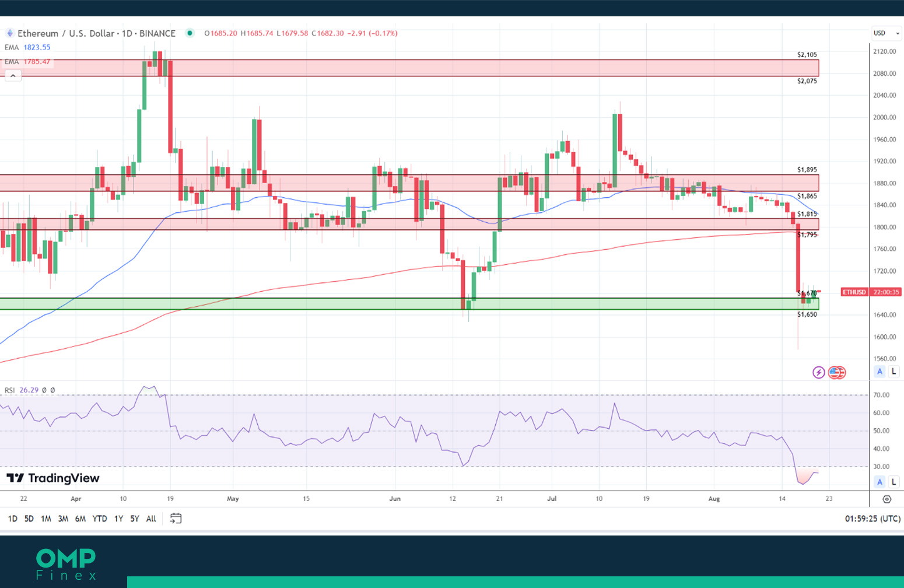
Task: Click the Jul date axis label
Action: point(552,499)
